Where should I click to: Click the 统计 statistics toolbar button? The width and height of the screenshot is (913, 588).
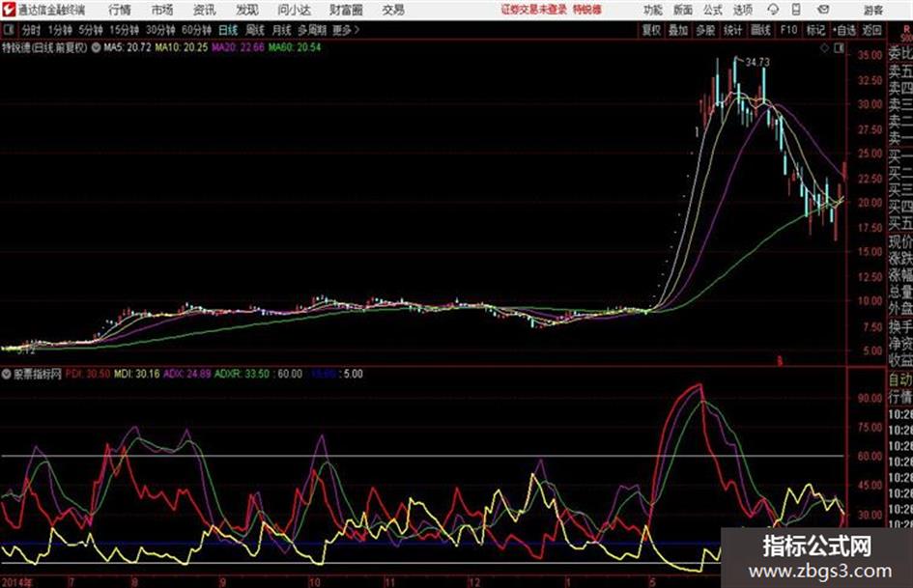pos(733,30)
